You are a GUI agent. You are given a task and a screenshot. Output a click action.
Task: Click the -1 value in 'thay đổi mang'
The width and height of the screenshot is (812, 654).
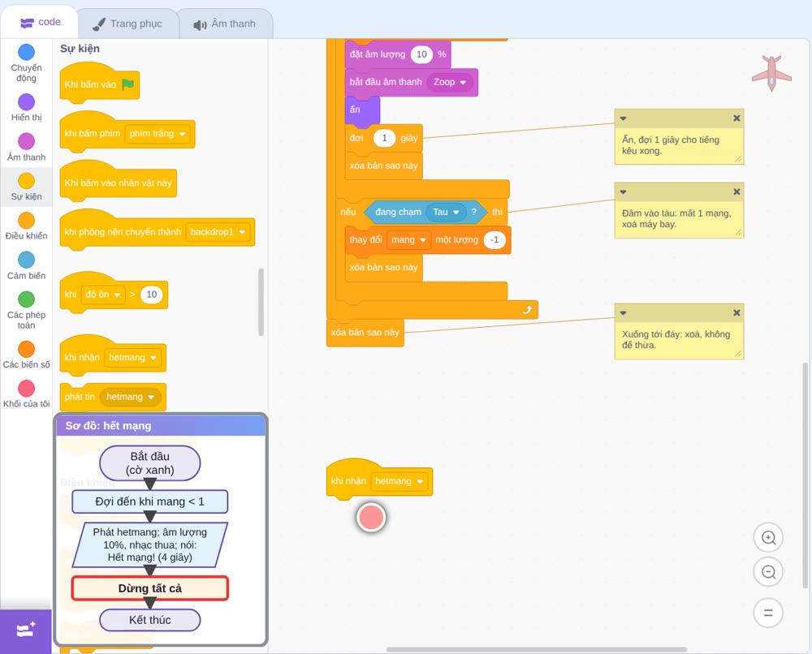pyautogui.click(x=495, y=240)
